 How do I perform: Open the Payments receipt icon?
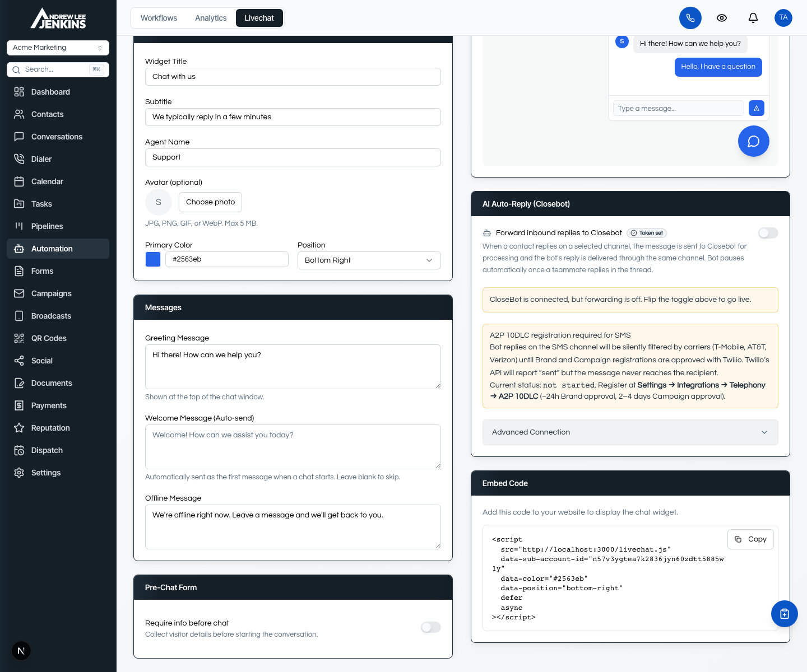click(x=19, y=405)
